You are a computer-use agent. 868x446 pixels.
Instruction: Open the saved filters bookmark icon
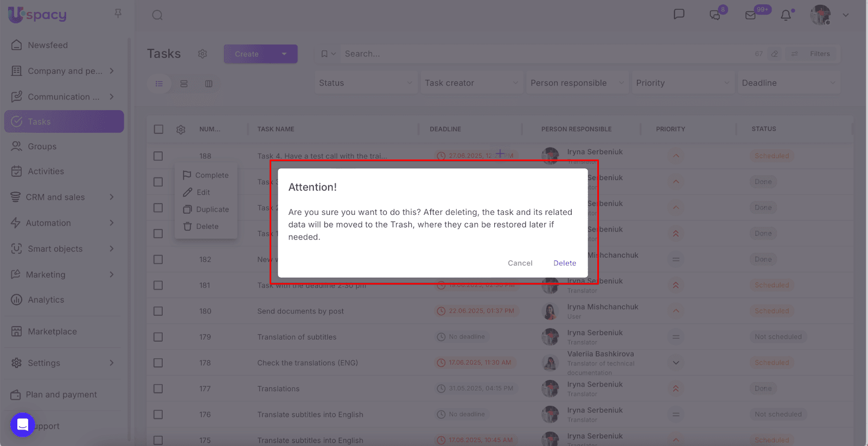(324, 54)
